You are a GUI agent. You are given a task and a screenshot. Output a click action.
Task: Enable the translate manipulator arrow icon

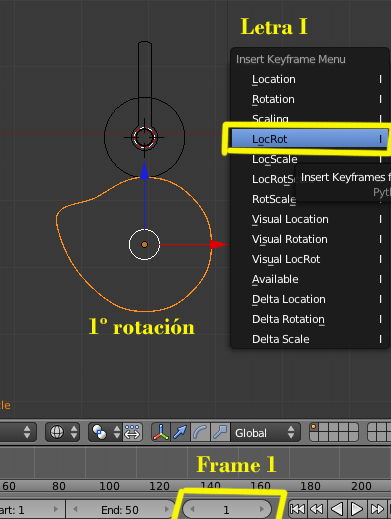pyautogui.click(x=180, y=432)
